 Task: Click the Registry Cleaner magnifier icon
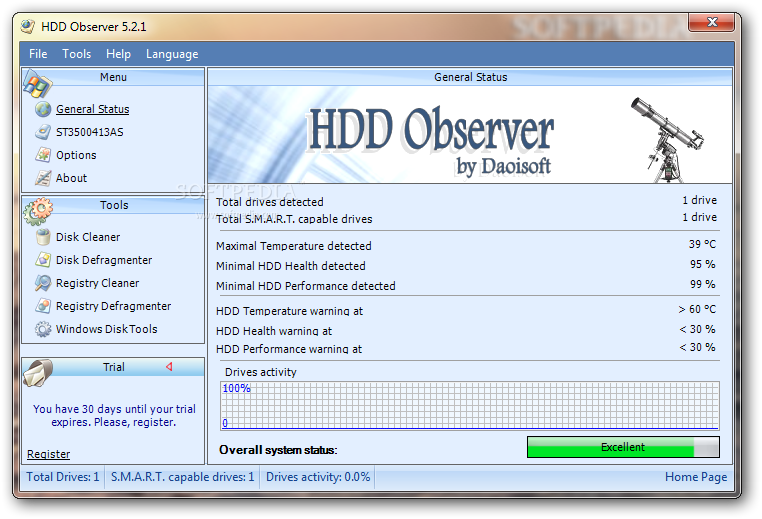coord(43,283)
